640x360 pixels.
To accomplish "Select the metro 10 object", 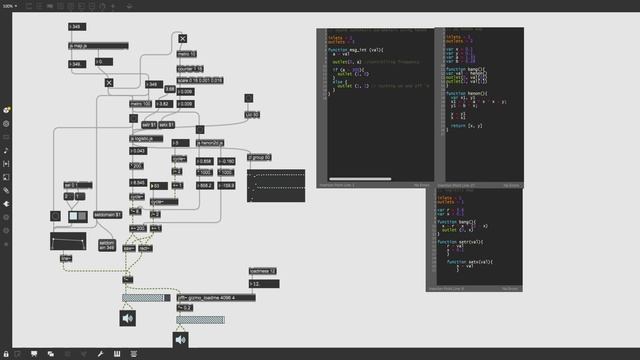I will pos(187,54).
